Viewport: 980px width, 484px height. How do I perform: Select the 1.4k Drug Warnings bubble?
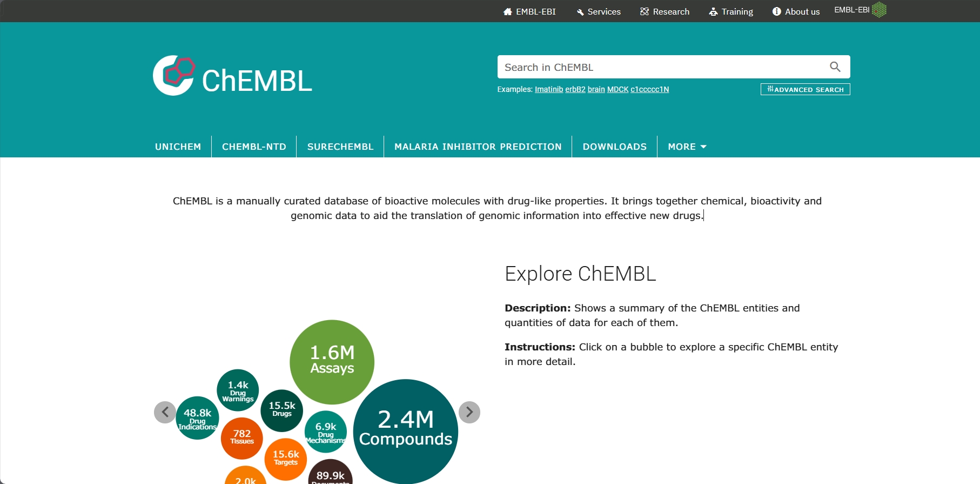[238, 390]
